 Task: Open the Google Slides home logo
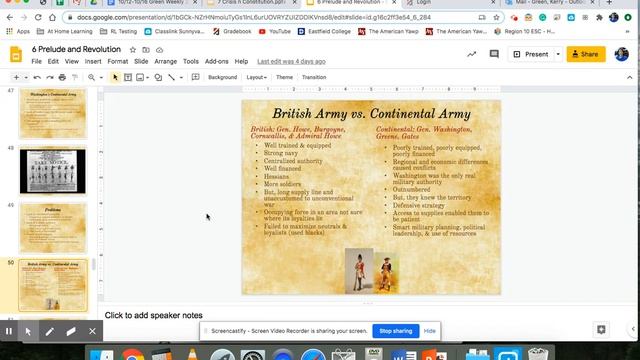tap(16, 54)
